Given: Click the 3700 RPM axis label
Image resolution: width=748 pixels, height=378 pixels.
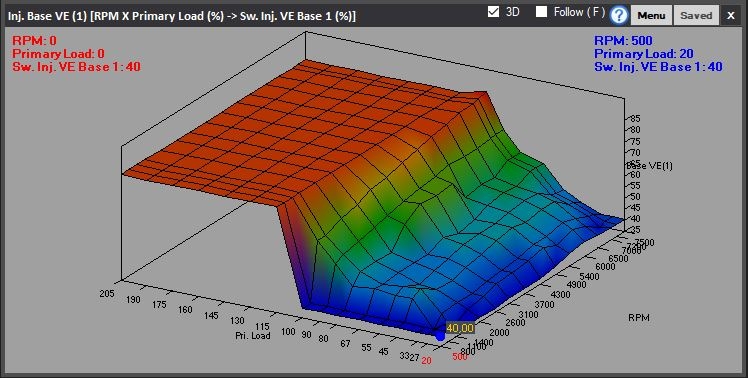Looking at the screenshot, I should (x=545, y=304).
